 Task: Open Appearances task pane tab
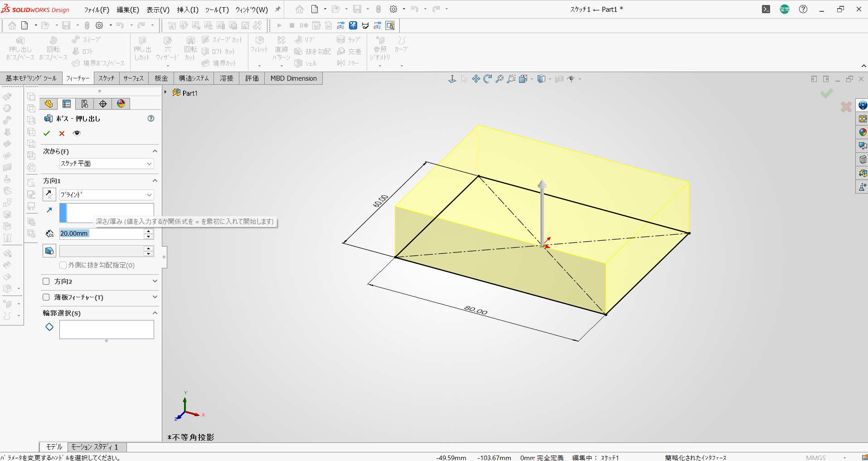pos(863,132)
